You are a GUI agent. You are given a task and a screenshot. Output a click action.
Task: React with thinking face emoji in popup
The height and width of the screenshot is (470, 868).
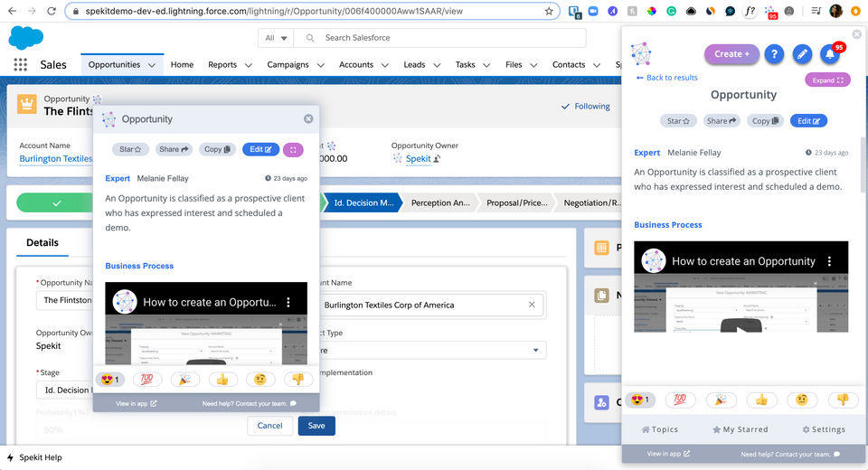coord(260,380)
